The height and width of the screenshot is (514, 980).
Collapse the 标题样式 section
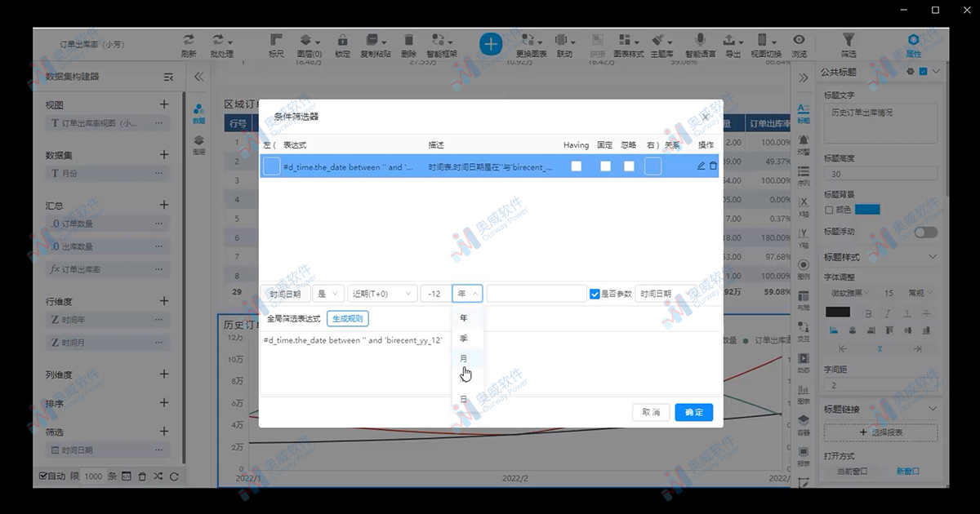933,257
